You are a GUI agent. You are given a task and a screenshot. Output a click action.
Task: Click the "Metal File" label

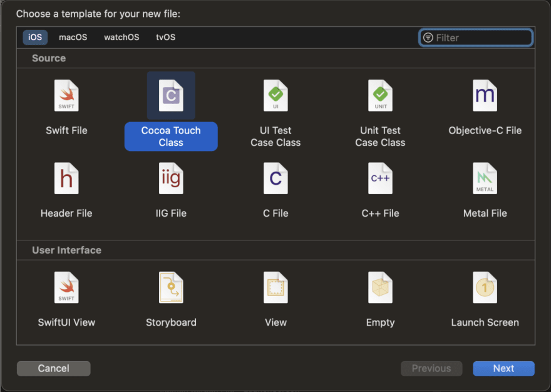point(485,213)
